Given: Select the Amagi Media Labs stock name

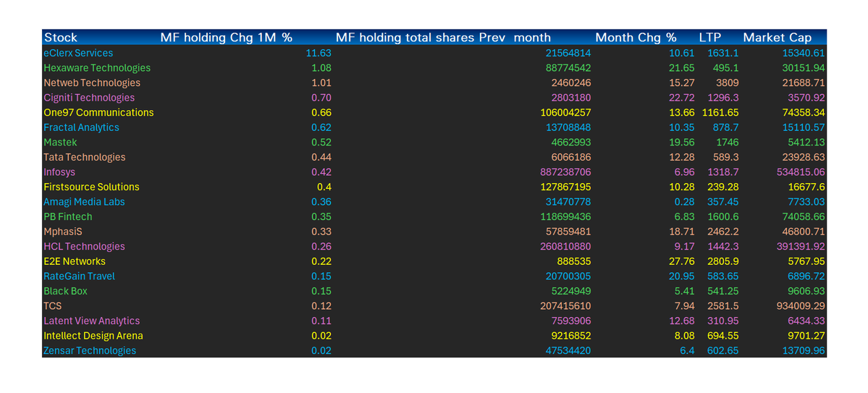Looking at the screenshot, I should (x=84, y=202).
